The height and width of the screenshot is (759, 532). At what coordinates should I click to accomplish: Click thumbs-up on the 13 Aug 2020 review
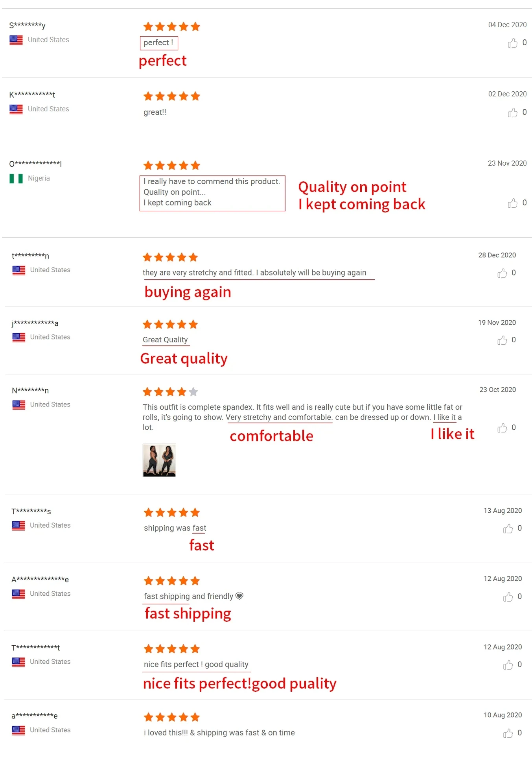[x=508, y=528]
